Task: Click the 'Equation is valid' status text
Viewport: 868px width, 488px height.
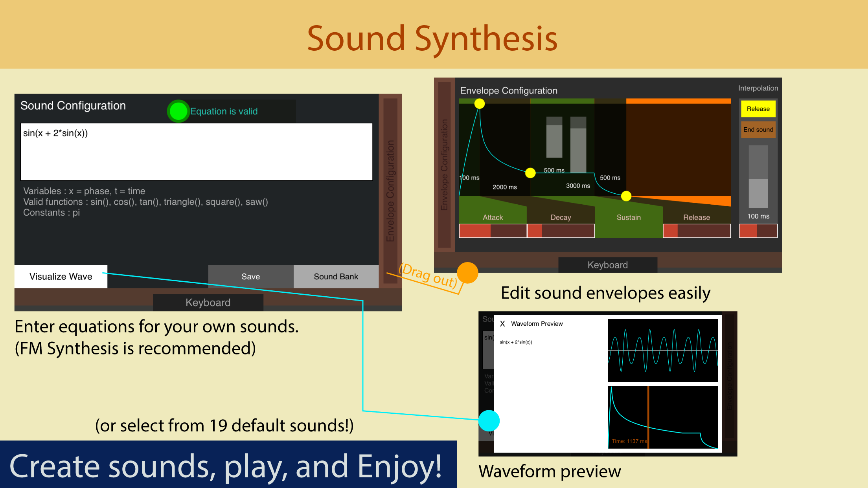Action: [224, 111]
